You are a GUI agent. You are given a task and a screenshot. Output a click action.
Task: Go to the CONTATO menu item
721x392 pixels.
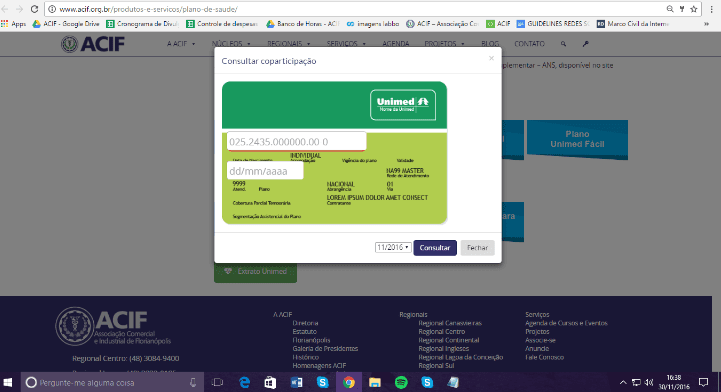(529, 44)
